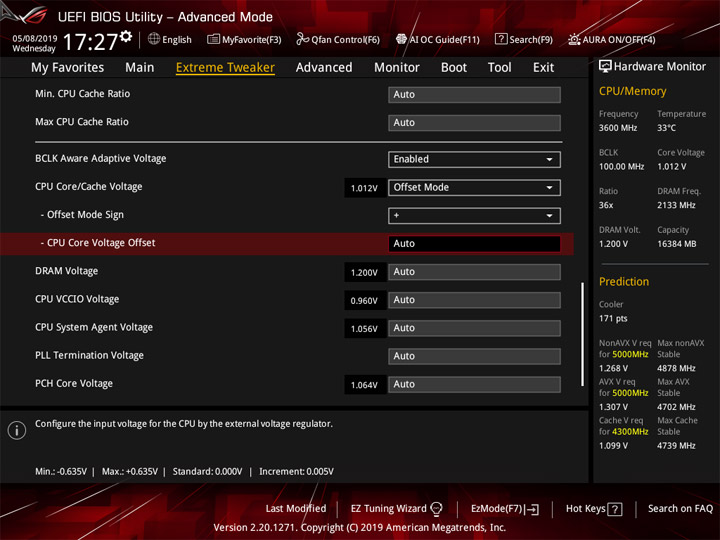The height and width of the screenshot is (540, 720).
Task: Click the DRAM Voltage label
Action: click(x=67, y=271)
